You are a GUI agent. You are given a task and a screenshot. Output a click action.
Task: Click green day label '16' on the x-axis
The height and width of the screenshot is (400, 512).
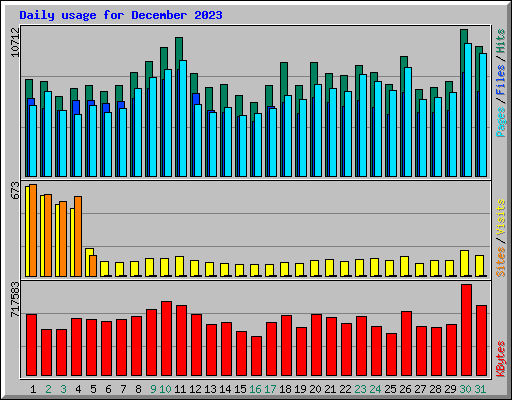pos(255,389)
